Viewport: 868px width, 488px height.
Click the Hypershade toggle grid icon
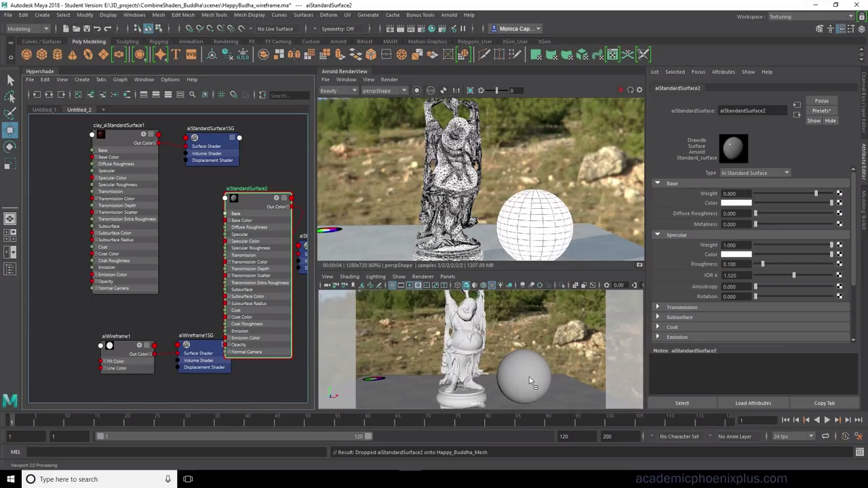pyautogui.click(x=221, y=95)
